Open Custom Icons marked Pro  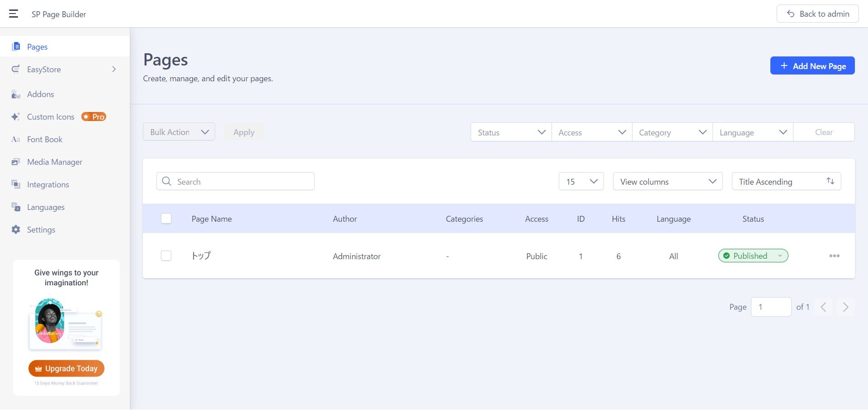click(50, 116)
